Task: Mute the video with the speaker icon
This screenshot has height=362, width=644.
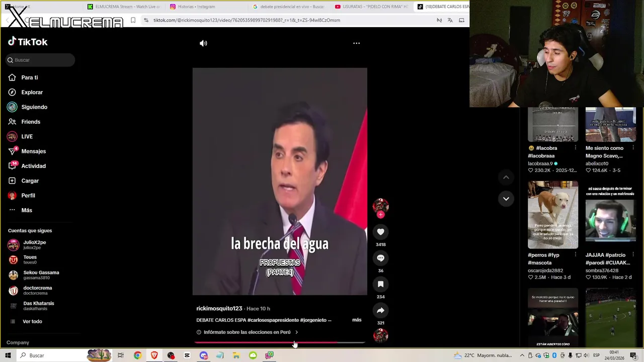Action: tap(203, 43)
